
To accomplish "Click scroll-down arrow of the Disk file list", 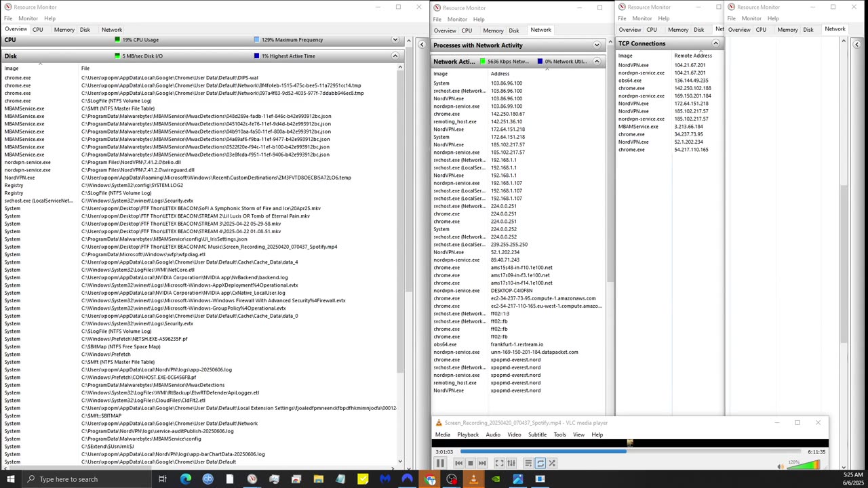I will pyautogui.click(x=400, y=462).
